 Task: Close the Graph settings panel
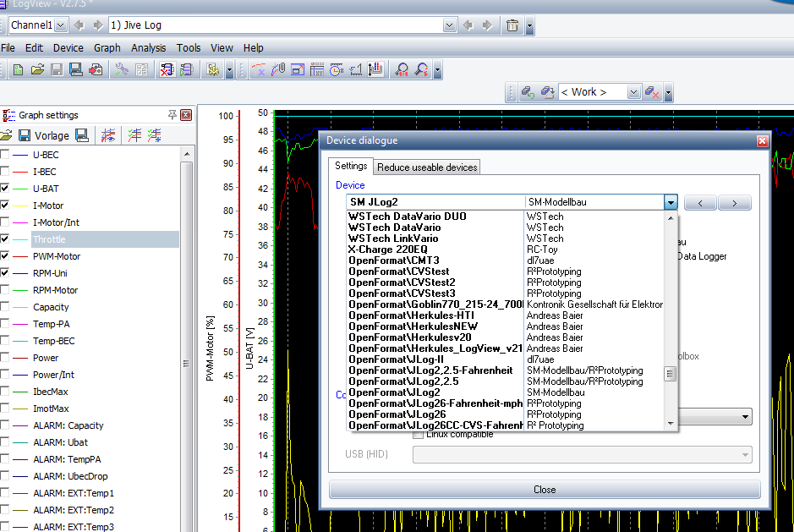point(186,115)
